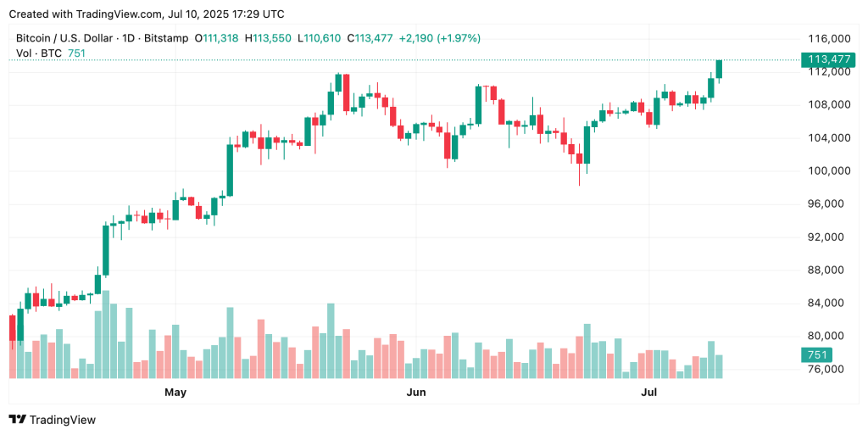Select the Jul label on time axis
The image size is (868, 435).
[x=649, y=393]
